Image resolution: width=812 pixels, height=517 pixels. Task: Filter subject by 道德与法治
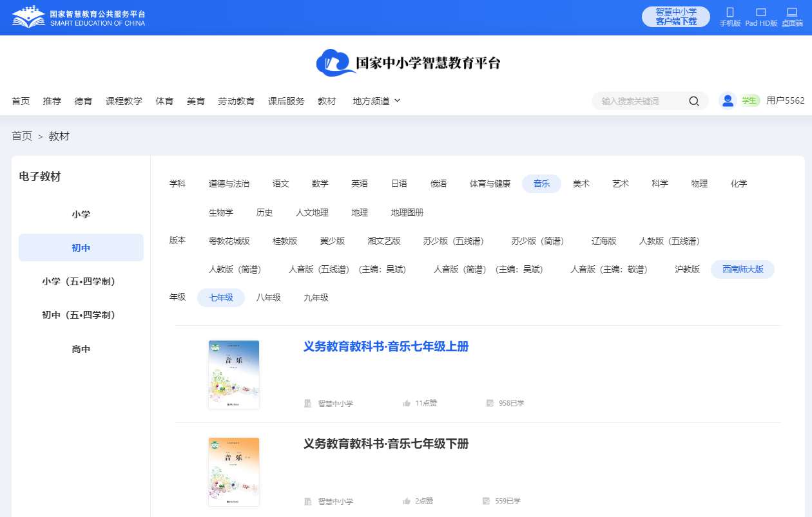pyautogui.click(x=229, y=183)
